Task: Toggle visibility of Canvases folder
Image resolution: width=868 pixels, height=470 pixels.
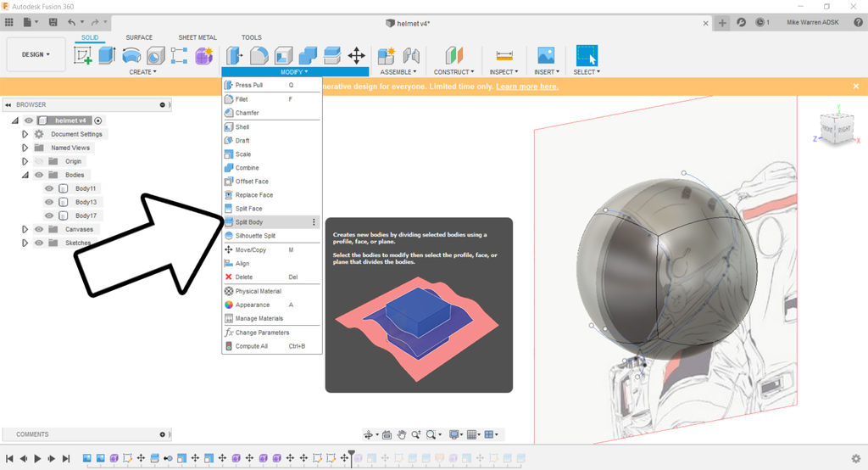Action: 39,229
